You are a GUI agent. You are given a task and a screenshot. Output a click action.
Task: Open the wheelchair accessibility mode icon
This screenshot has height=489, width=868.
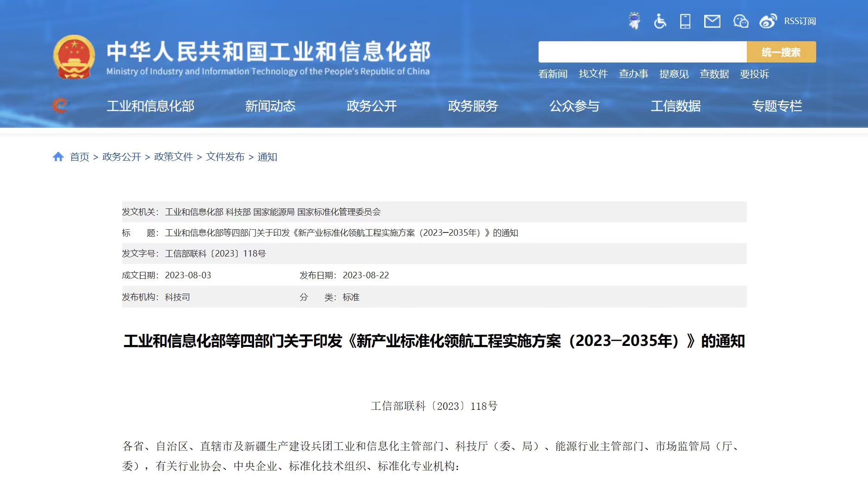660,21
